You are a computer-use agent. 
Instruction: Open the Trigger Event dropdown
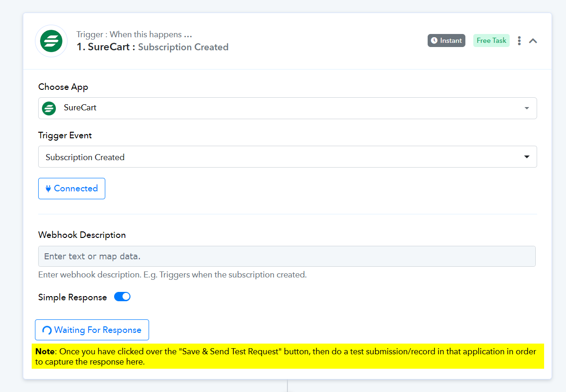[287, 157]
